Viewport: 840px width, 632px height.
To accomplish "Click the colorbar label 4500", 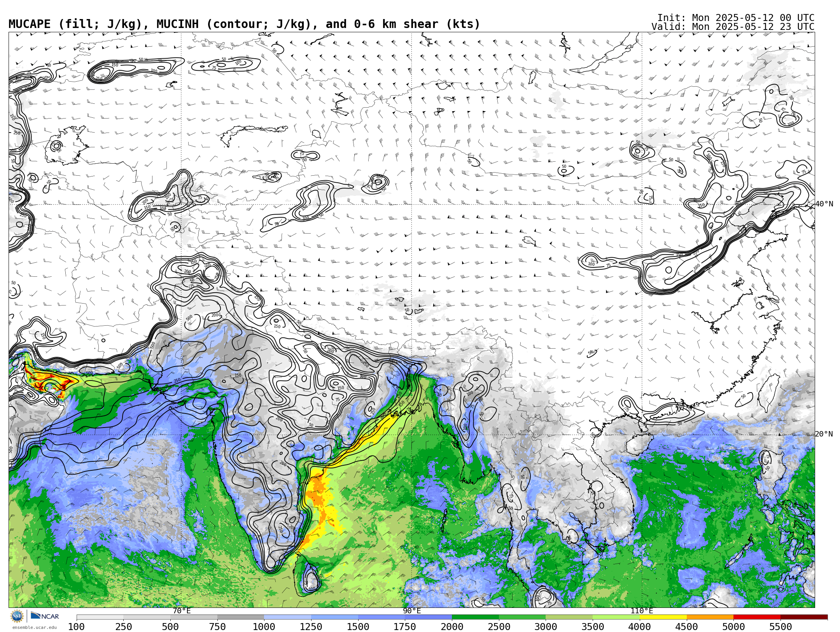I will click(x=687, y=627).
